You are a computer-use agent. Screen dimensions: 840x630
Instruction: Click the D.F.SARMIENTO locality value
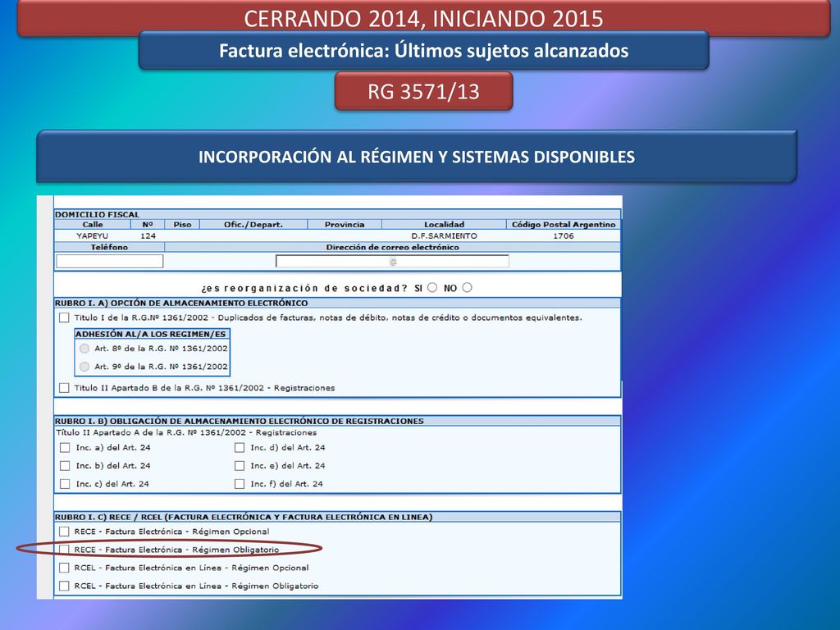pyautogui.click(x=444, y=235)
